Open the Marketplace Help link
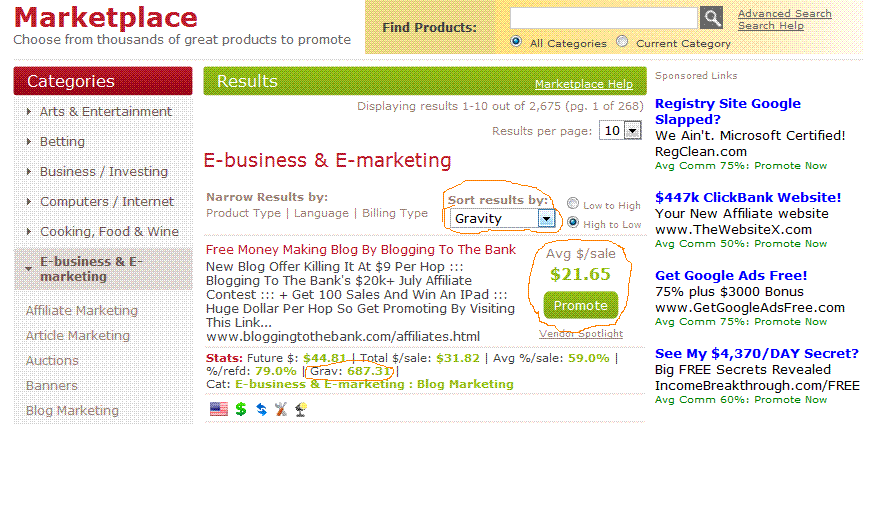 [x=583, y=84]
